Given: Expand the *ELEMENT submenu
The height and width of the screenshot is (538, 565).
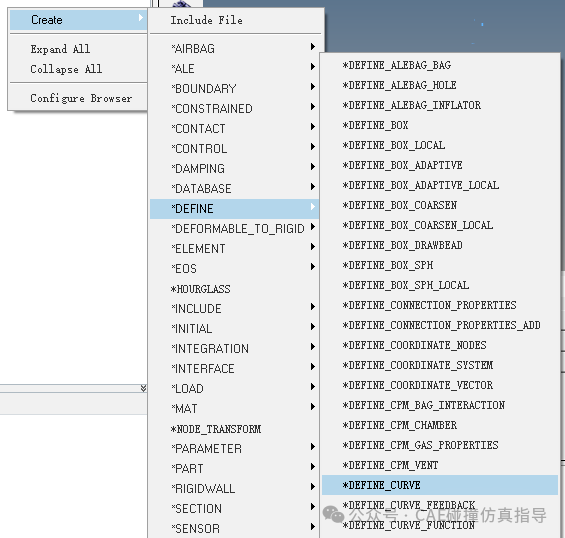Looking at the screenshot, I should click(235, 249).
